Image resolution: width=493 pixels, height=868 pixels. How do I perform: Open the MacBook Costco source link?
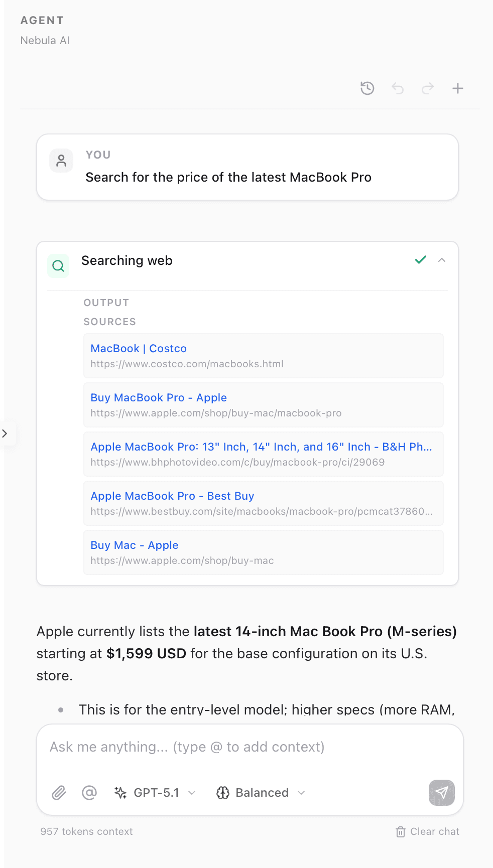pyautogui.click(x=139, y=348)
